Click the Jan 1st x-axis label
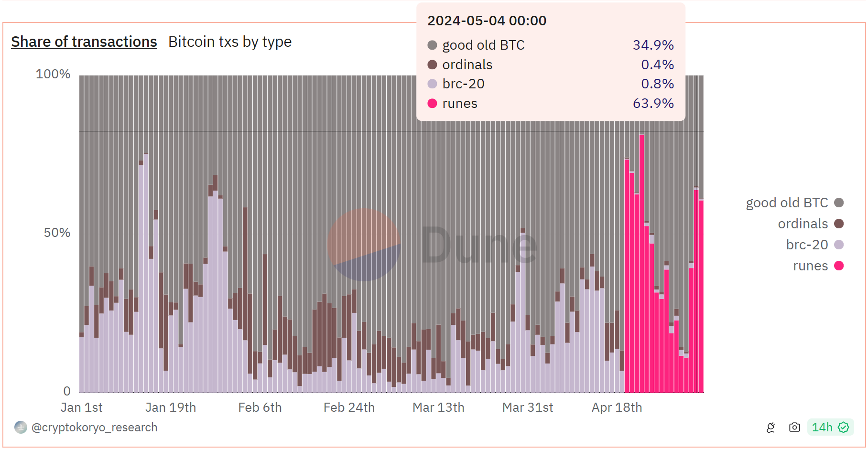The image size is (868, 449). pos(81,407)
